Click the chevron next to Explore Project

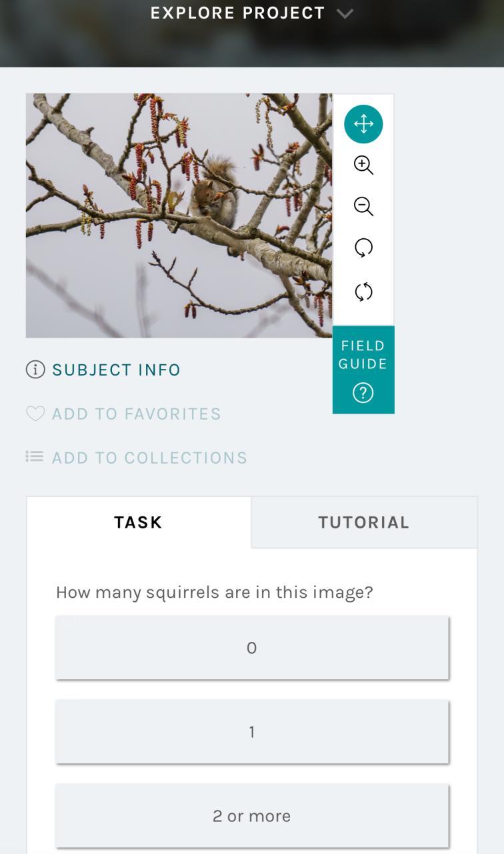pyautogui.click(x=345, y=13)
